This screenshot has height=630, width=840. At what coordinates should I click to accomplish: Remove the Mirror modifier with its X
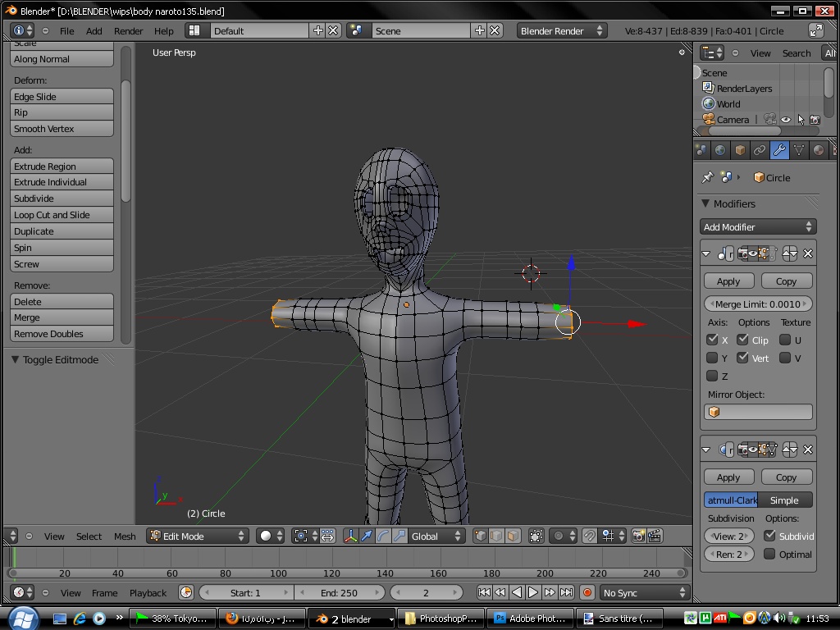[808, 254]
